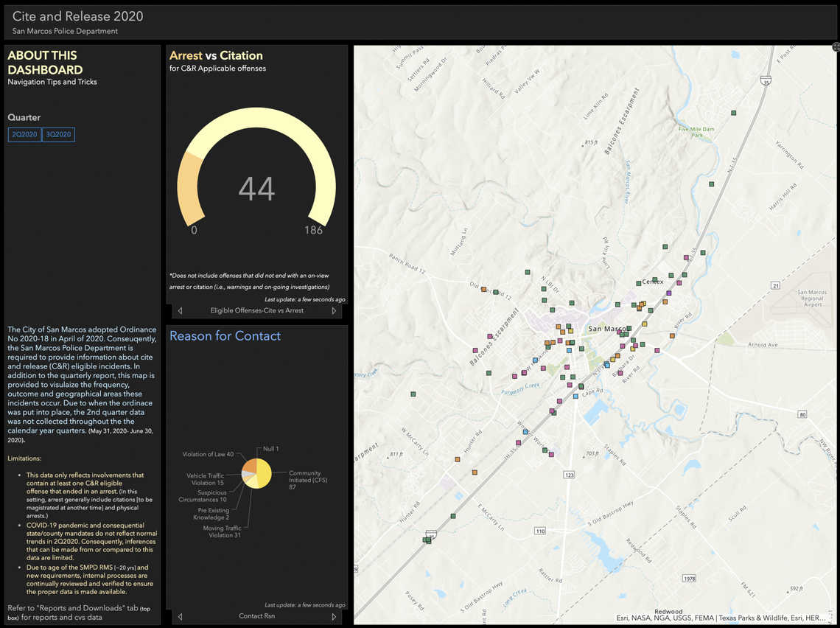The width and height of the screenshot is (840, 628).
Task: Click the San Marcos Regional Airport label
Action: click(x=811, y=298)
